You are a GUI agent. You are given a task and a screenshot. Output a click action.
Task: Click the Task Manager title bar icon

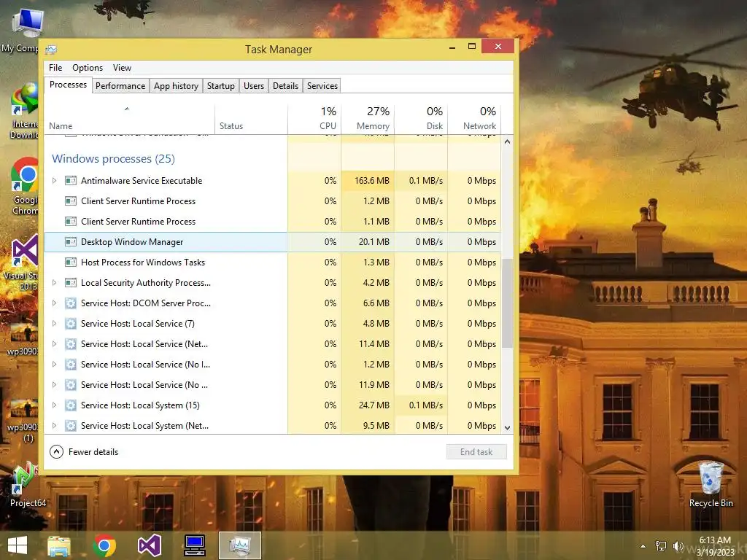(x=52, y=49)
